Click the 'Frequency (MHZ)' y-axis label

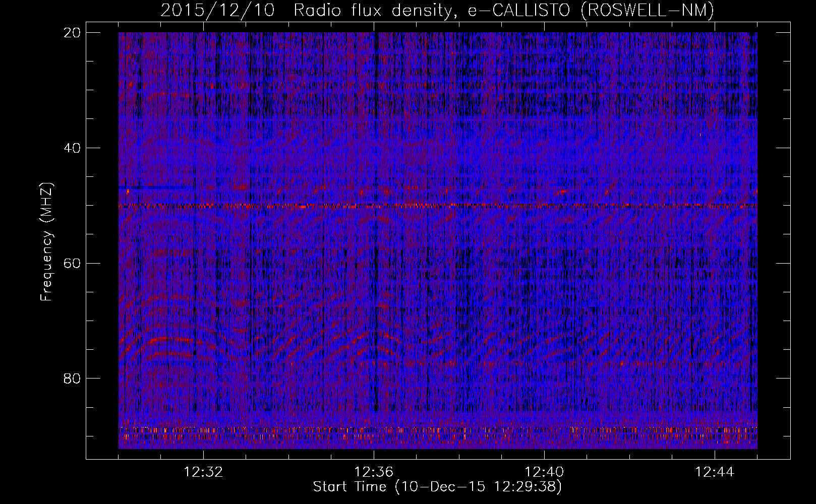pos(46,242)
